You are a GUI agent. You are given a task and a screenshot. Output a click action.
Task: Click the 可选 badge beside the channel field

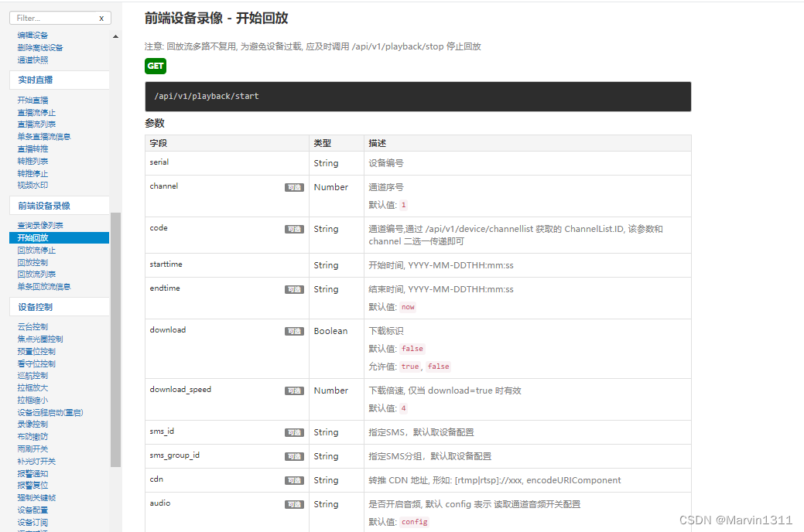[294, 188]
